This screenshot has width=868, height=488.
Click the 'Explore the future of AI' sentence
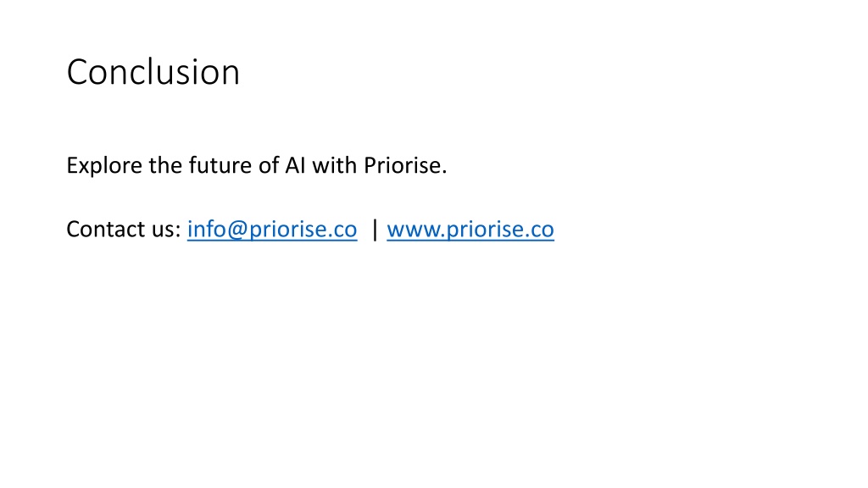click(x=256, y=165)
